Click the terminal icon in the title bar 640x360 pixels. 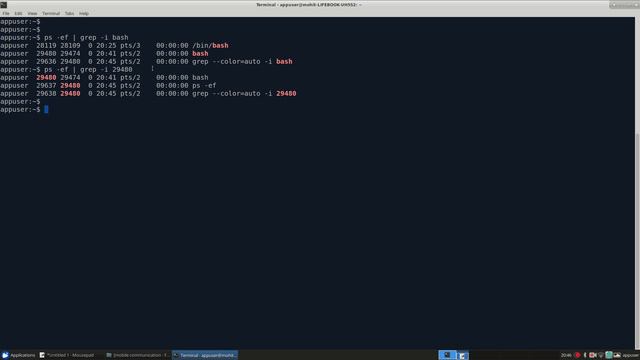4,5
